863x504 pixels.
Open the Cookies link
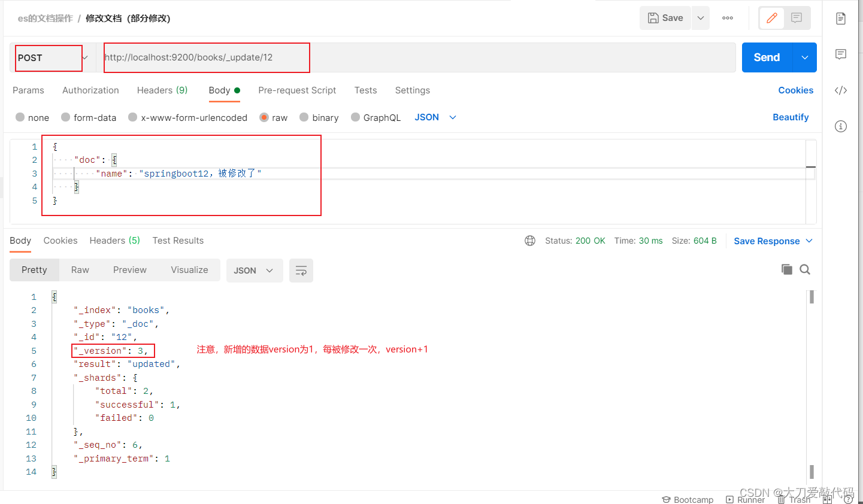(795, 90)
